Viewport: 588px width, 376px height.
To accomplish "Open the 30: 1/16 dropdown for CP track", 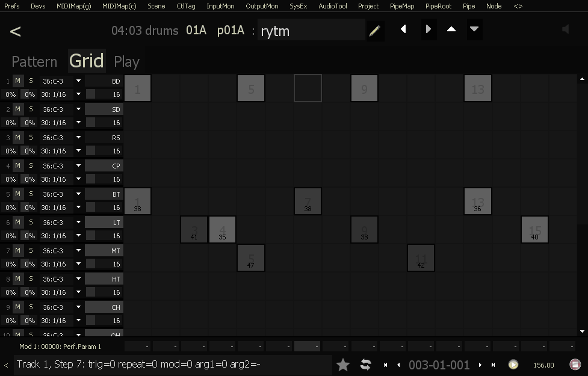I will click(78, 179).
